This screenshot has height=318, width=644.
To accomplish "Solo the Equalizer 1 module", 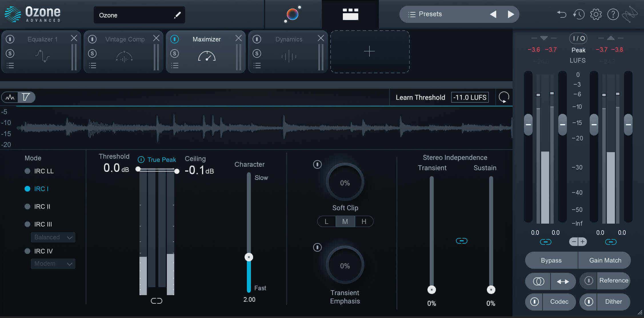I will pos(10,53).
